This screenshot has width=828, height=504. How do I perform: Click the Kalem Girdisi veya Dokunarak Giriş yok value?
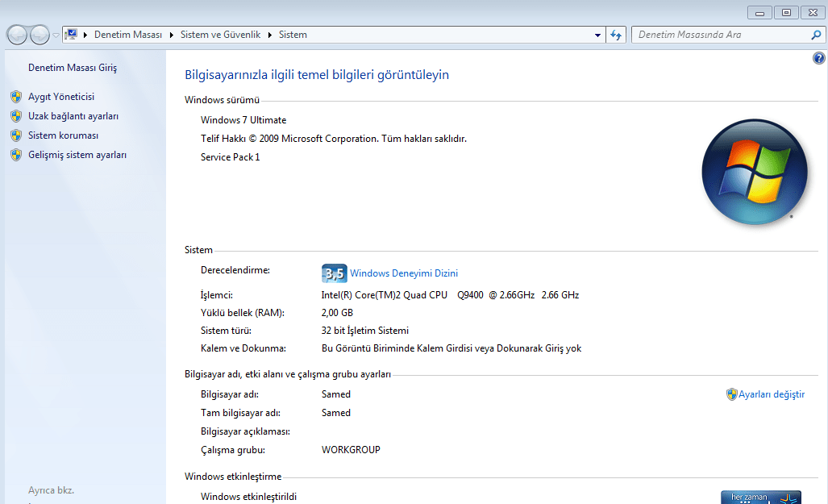[451, 348]
